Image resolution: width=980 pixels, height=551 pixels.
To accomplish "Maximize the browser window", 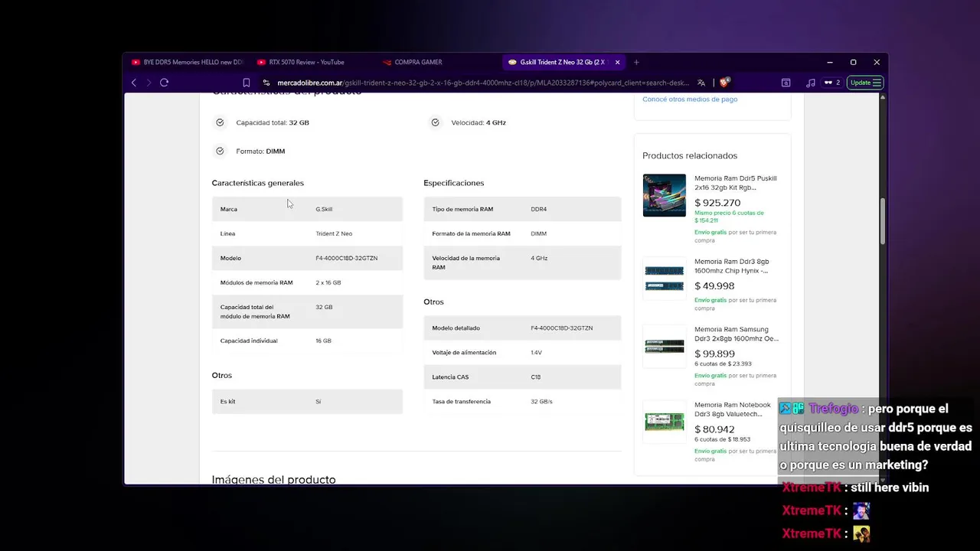I will coord(853,62).
